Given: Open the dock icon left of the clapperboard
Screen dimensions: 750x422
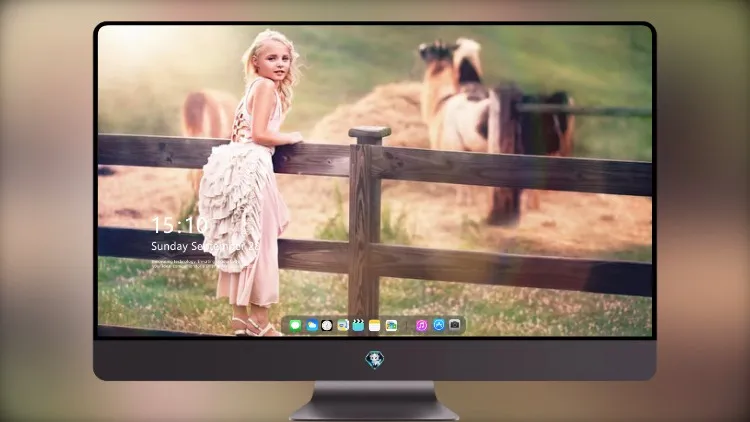Looking at the screenshot, I should pos(342,325).
